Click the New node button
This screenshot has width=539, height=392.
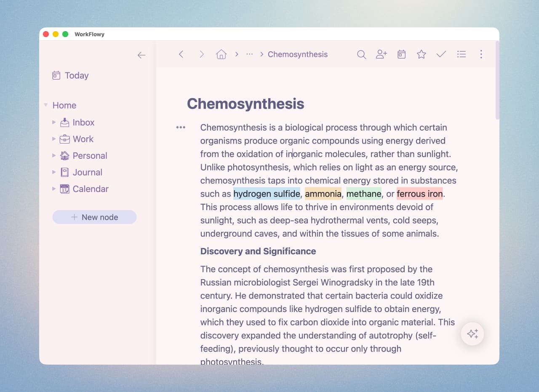pos(94,217)
